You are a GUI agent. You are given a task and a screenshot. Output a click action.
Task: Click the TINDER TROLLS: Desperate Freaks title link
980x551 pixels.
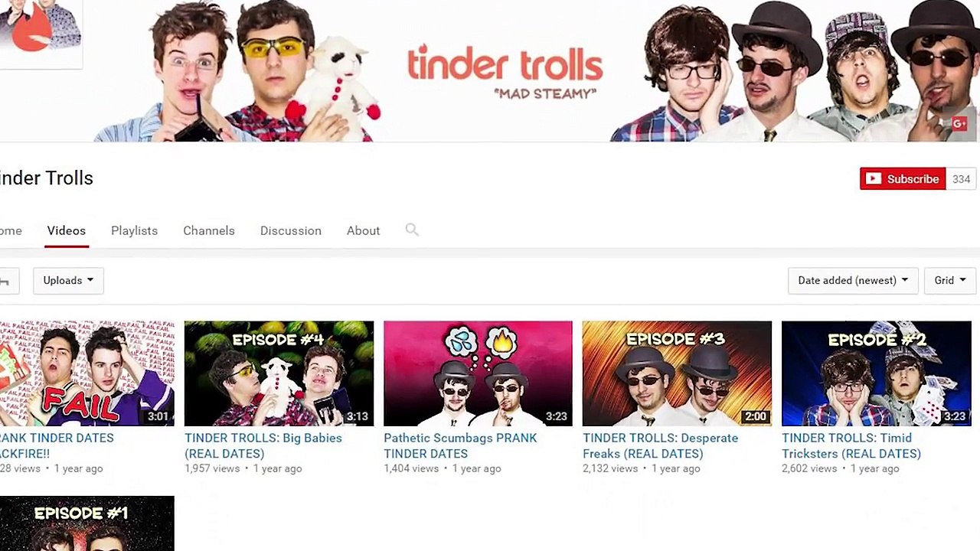pos(660,445)
